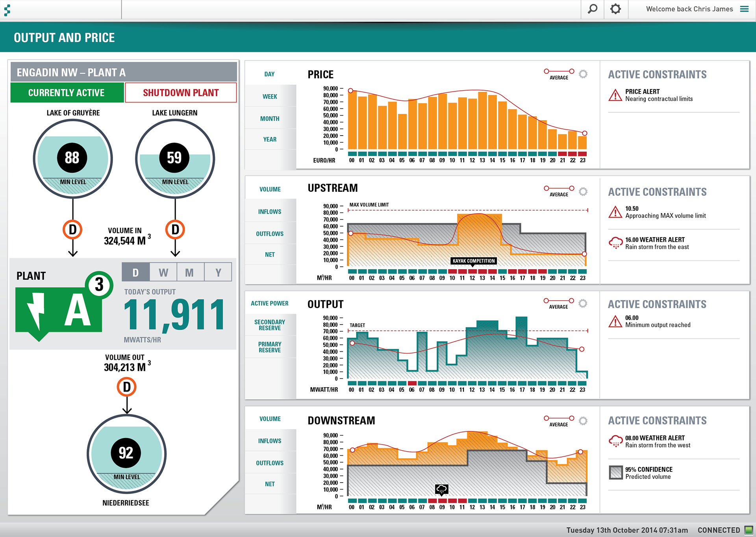Open the hamburger menu beside Chris James
The width and height of the screenshot is (756, 537).
[744, 9]
